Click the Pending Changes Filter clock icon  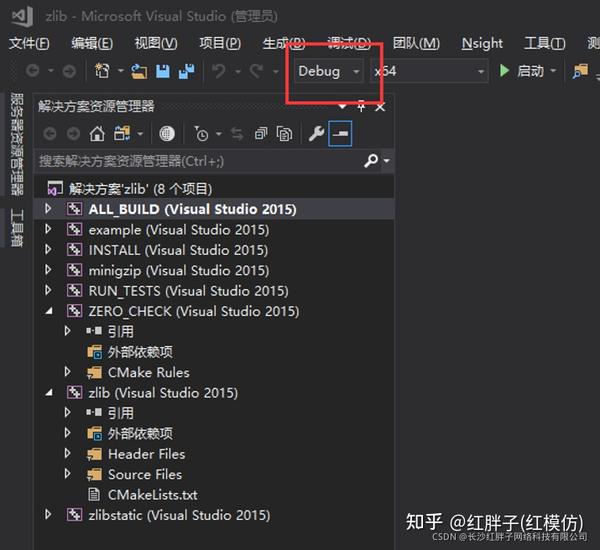[201, 134]
